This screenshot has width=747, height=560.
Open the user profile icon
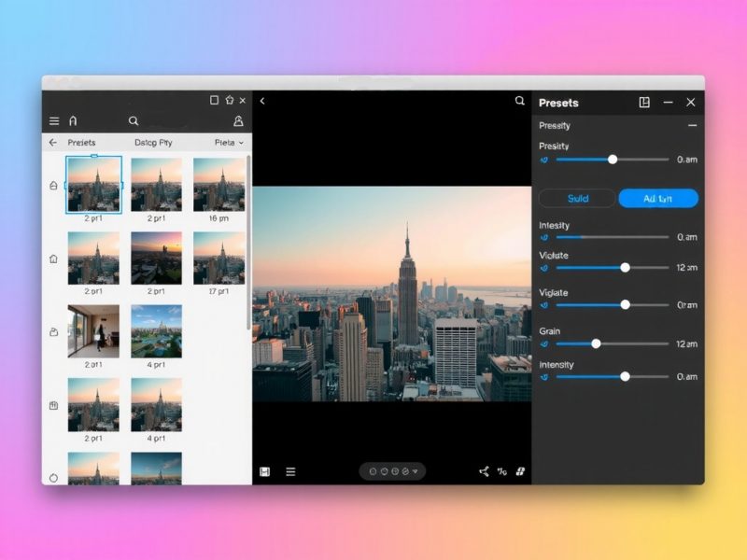click(238, 121)
